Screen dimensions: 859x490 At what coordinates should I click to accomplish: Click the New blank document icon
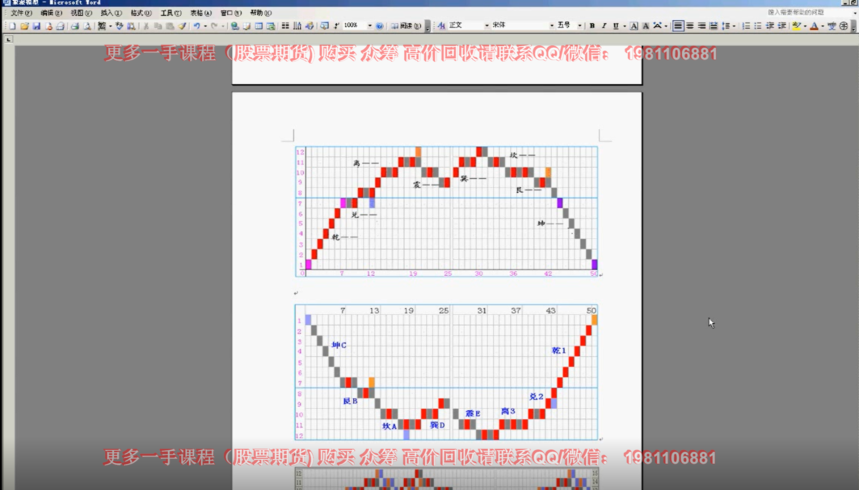coord(11,26)
